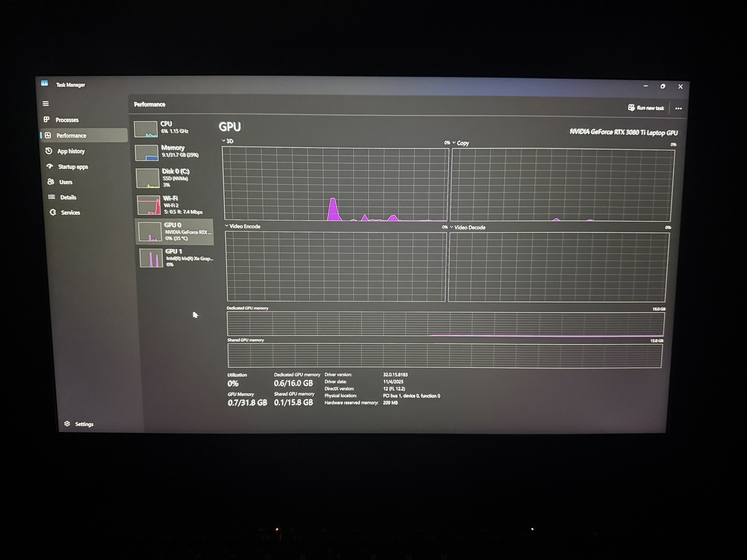Close the Task Manager window
This screenshot has width=747, height=560.
pos(680,86)
